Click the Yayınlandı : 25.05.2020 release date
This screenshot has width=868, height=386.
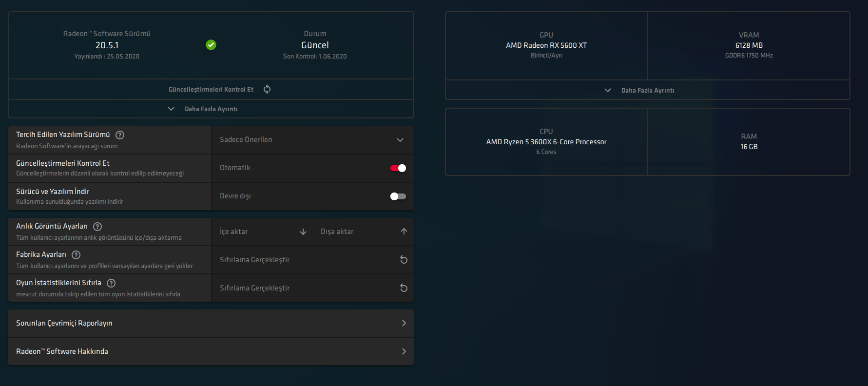click(x=107, y=57)
